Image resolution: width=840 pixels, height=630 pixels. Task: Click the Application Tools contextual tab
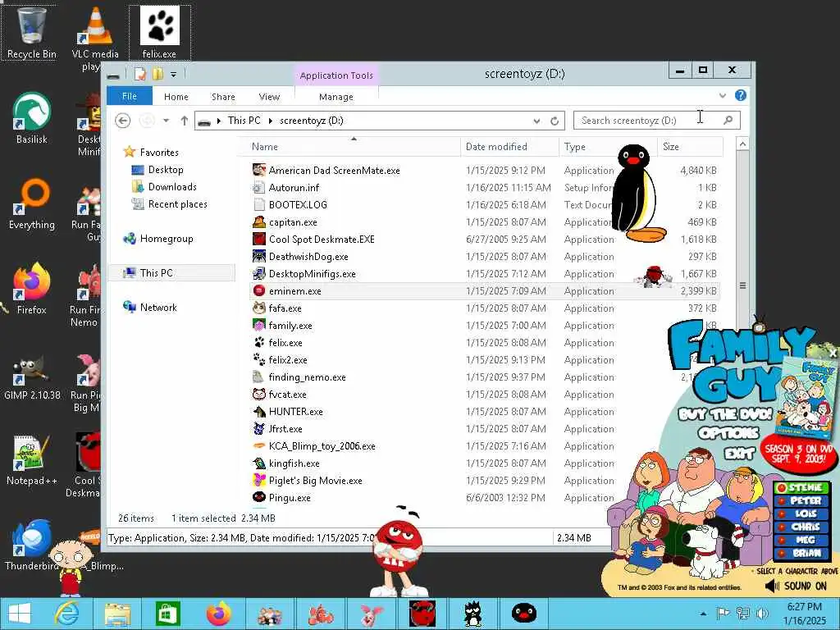click(x=336, y=75)
